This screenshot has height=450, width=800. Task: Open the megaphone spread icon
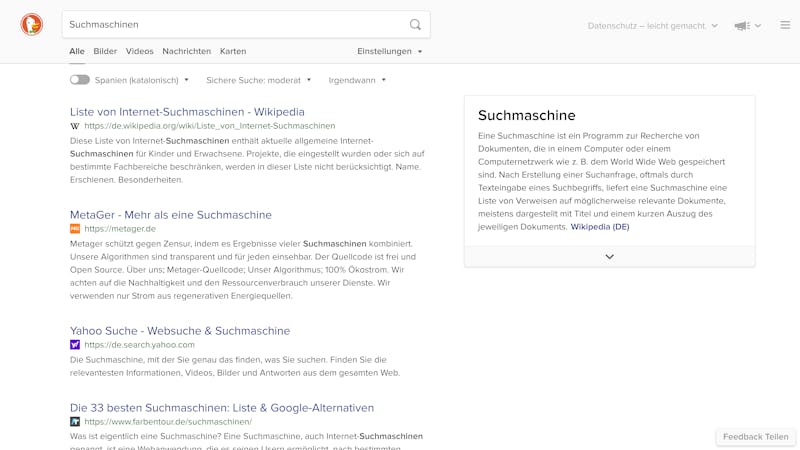click(x=742, y=26)
